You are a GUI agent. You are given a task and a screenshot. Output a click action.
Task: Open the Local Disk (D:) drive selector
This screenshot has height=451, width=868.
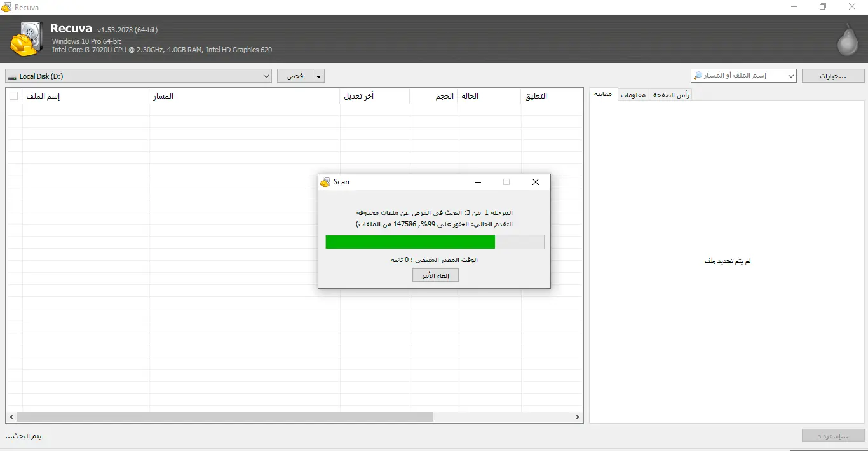click(267, 76)
